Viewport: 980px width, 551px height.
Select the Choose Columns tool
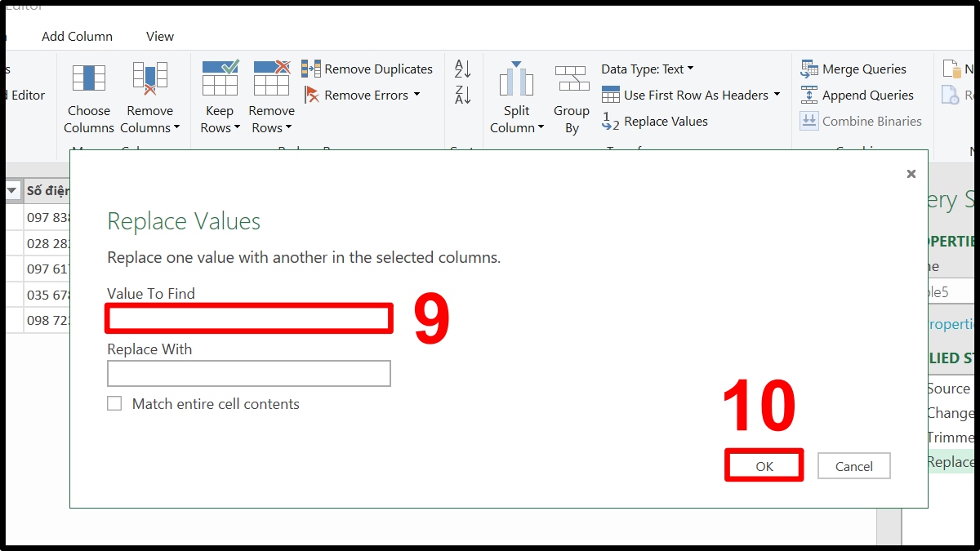point(88,98)
